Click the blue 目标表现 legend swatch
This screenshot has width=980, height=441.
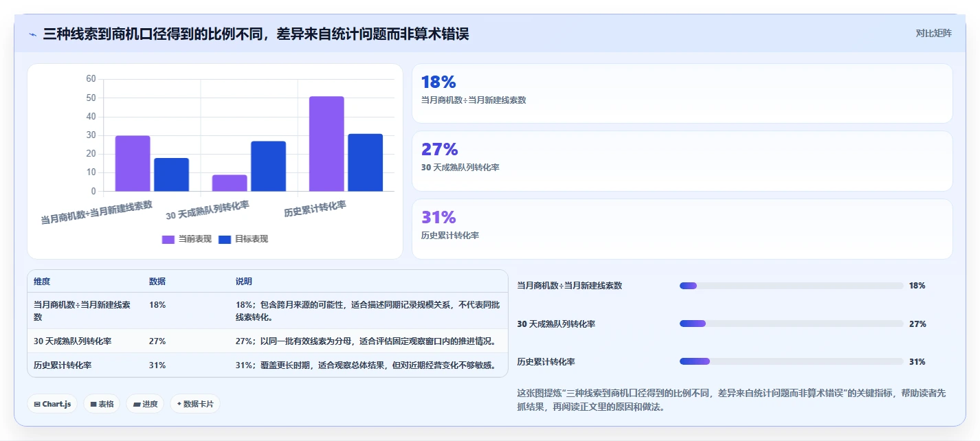[x=225, y=239]
